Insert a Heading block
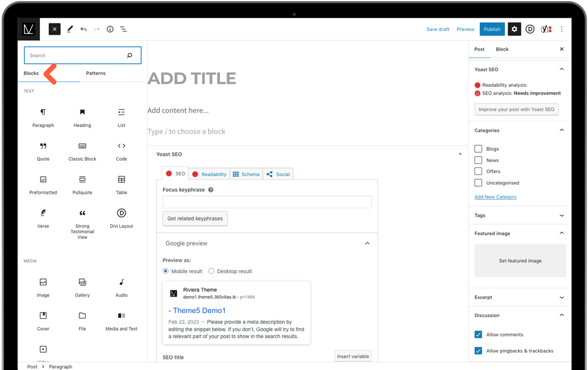The height and width of the screenshot is (370, 588). (82, 117)
